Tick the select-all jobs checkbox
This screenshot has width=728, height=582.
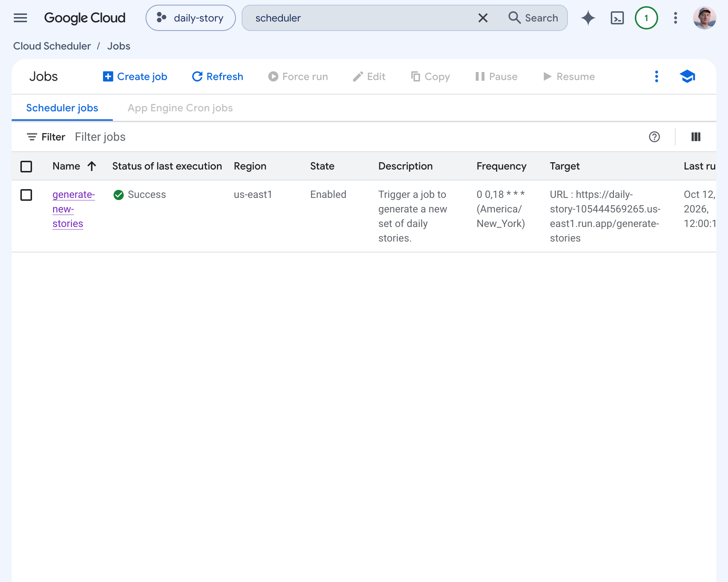coord(26,166)
